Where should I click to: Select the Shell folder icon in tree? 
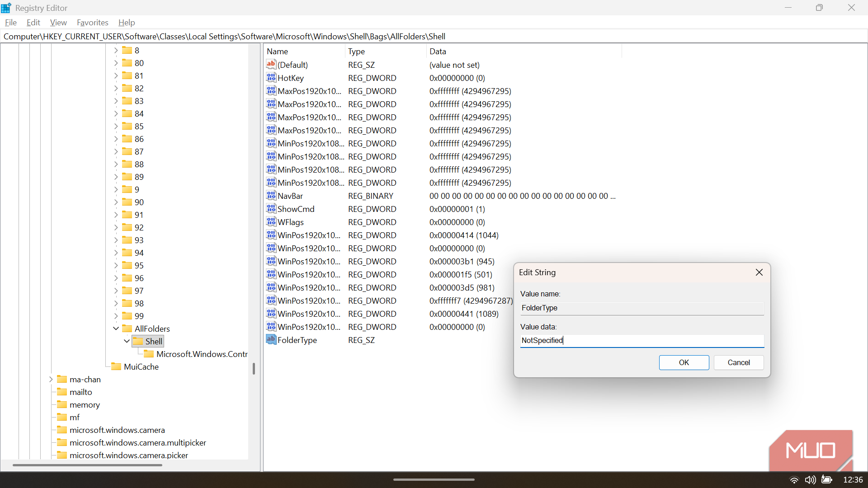[138, 341]
